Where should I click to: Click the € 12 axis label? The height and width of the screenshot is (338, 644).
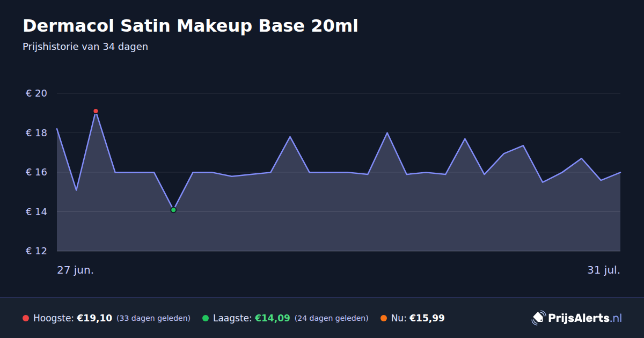tap(36, 251)
